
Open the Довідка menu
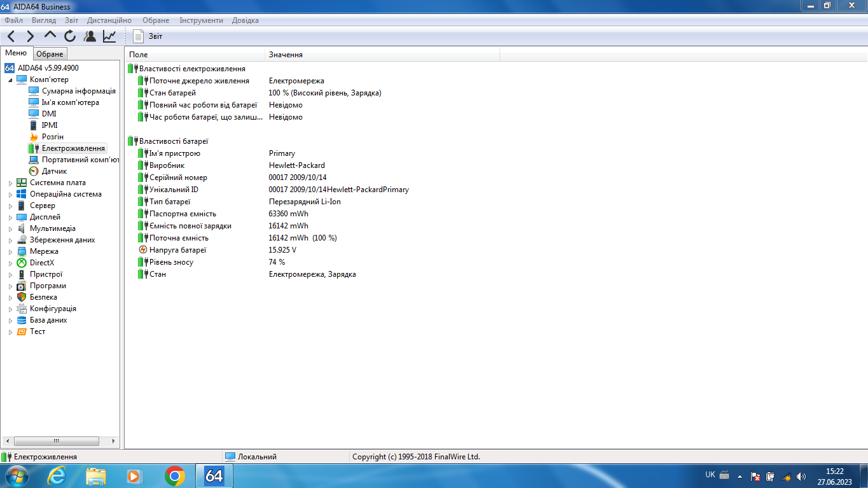pyautogui.click(x=245, y=20)
